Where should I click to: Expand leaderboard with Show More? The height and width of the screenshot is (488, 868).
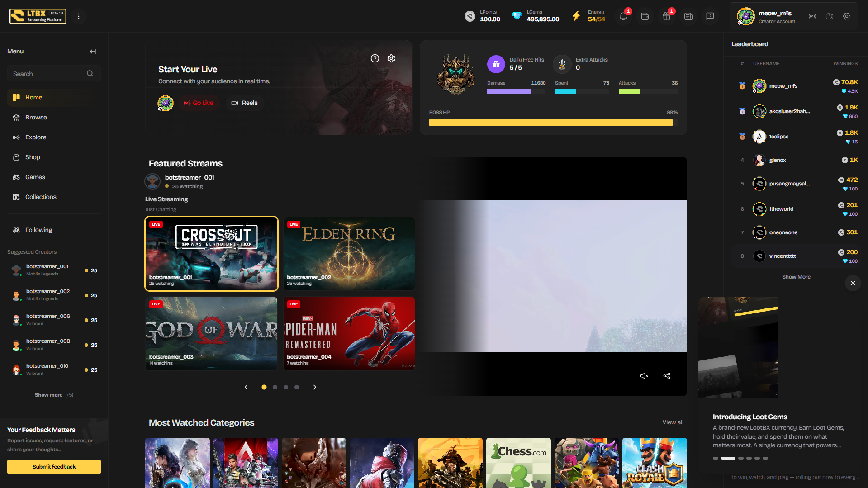(796, 277)
